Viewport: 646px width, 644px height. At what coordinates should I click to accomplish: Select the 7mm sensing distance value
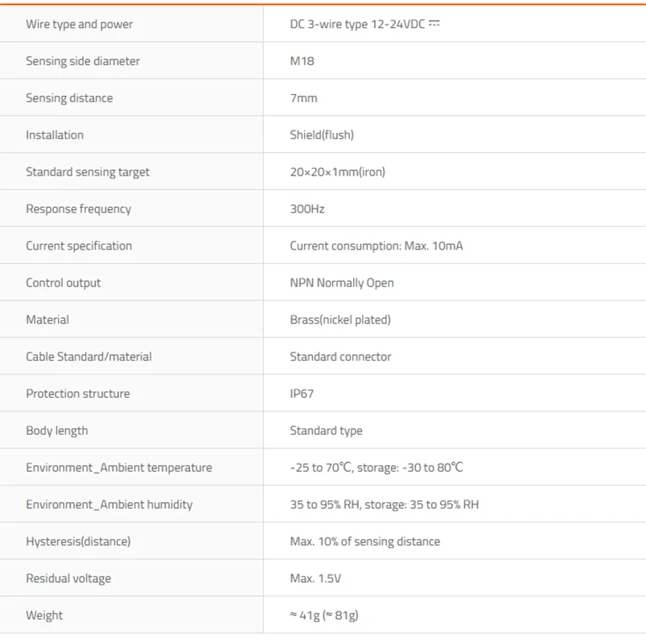303,98
